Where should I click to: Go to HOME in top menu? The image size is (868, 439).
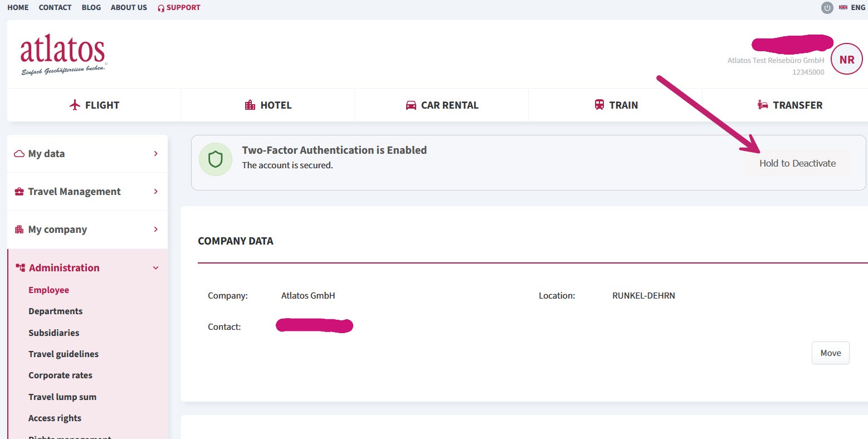18,7
